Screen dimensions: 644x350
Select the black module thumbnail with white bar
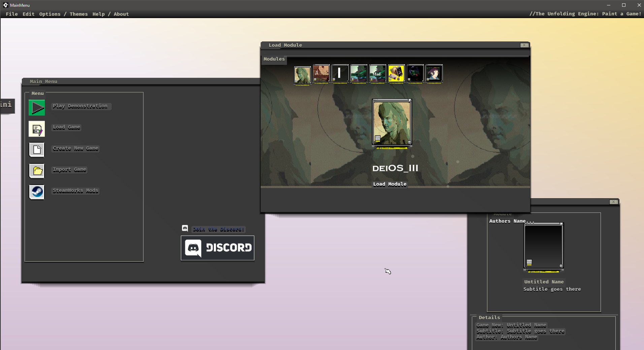click(340, 73)
